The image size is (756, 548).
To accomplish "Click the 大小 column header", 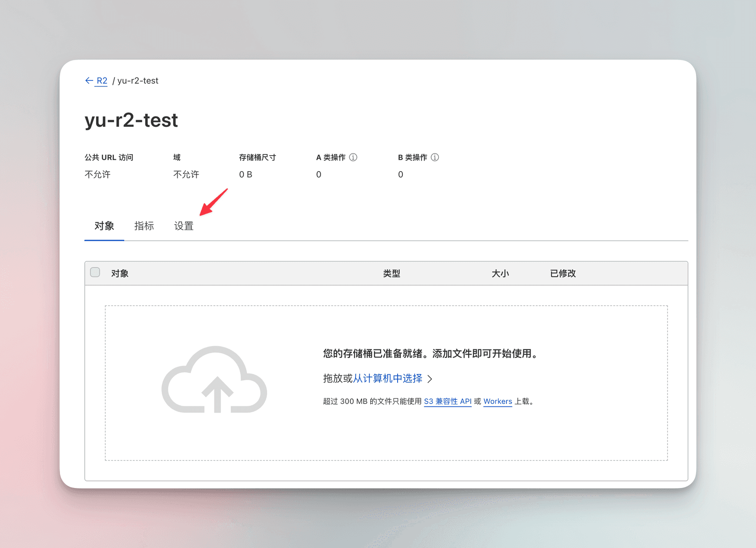I will [500, 273].
